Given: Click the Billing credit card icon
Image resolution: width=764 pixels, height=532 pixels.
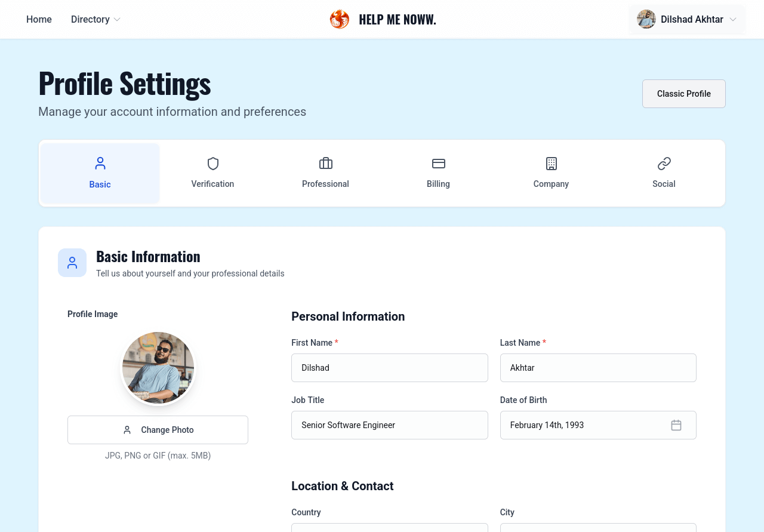Looking at the screenshot, I should coord(439,164).
